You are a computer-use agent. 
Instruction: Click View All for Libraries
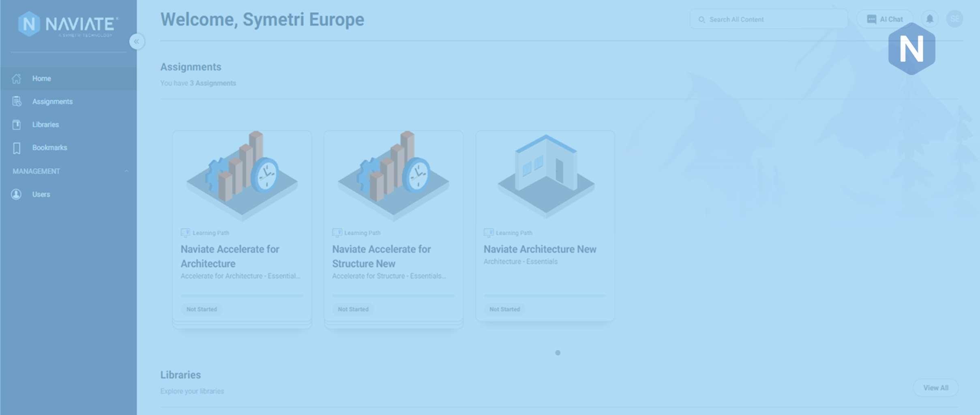[x=936, y=388]
